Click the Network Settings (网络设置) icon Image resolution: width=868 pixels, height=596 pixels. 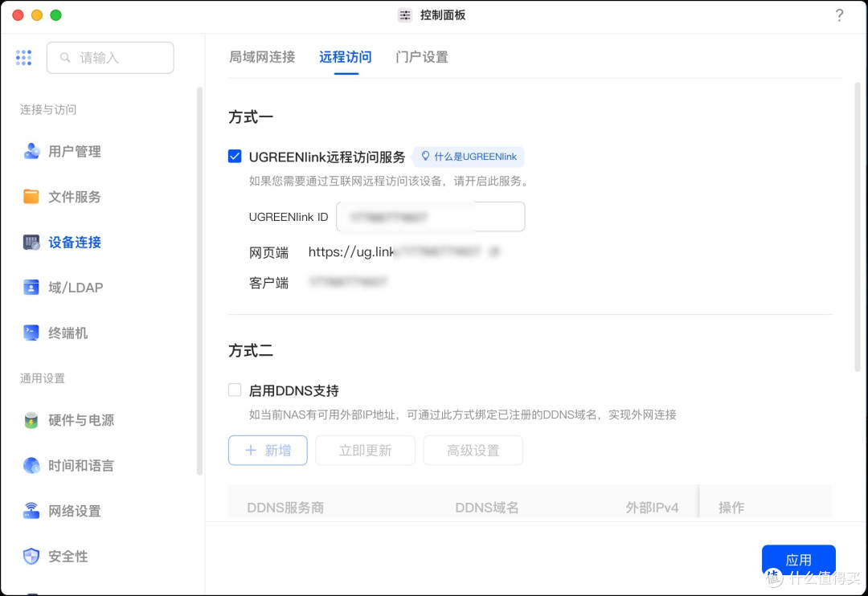click(31, 511)
